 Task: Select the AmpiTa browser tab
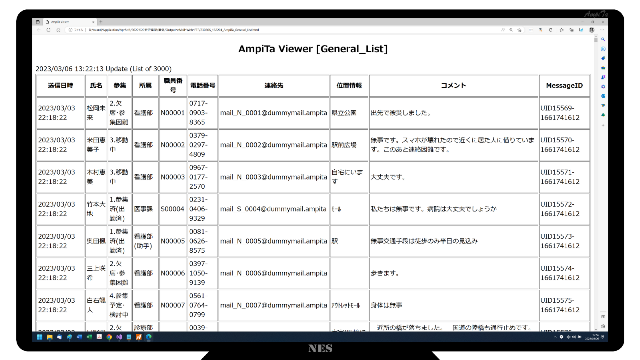pyautogui.click(x=69, y=22)
